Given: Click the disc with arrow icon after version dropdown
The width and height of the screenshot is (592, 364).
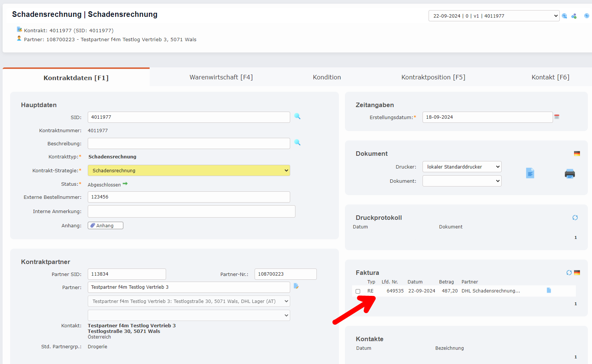Looking at the screenshot, I should click(x=565, y=16).
